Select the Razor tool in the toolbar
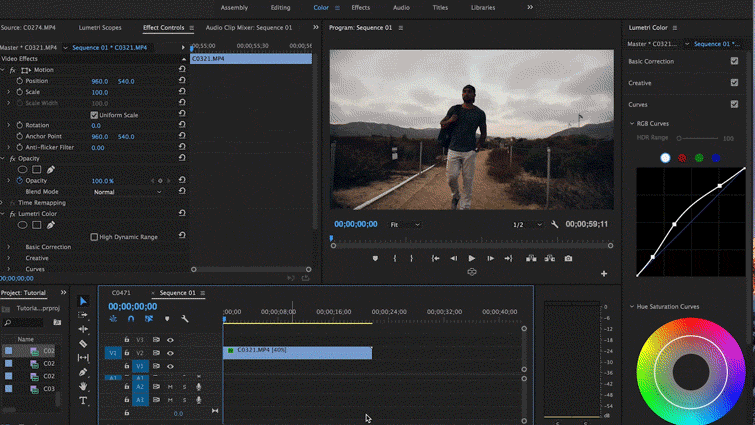755x425 pixels. click(x=84, y=344)
